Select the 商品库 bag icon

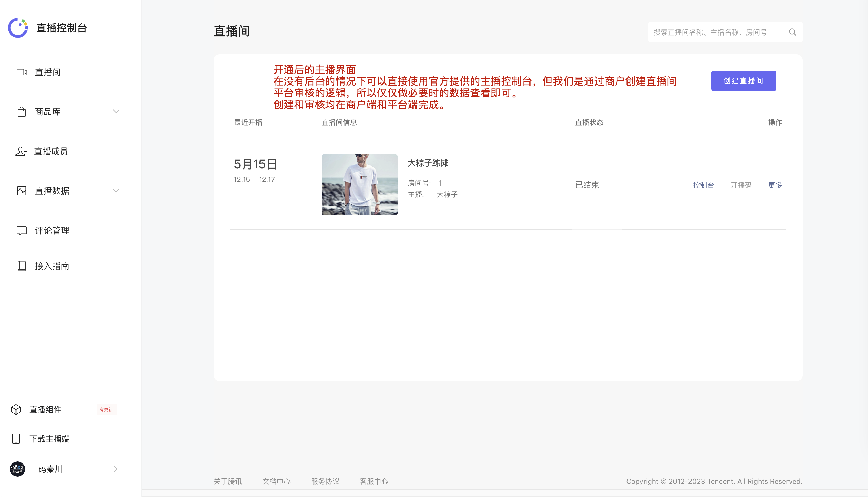22,112
